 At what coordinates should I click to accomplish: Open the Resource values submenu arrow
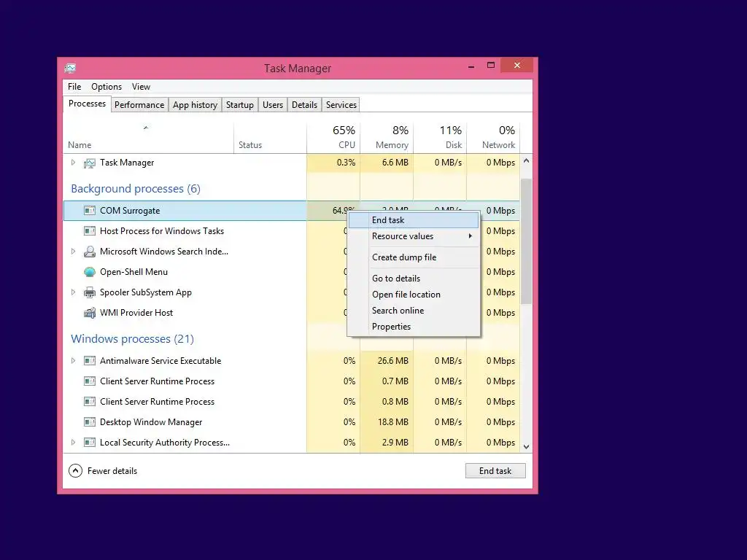[x=471, y=236]
